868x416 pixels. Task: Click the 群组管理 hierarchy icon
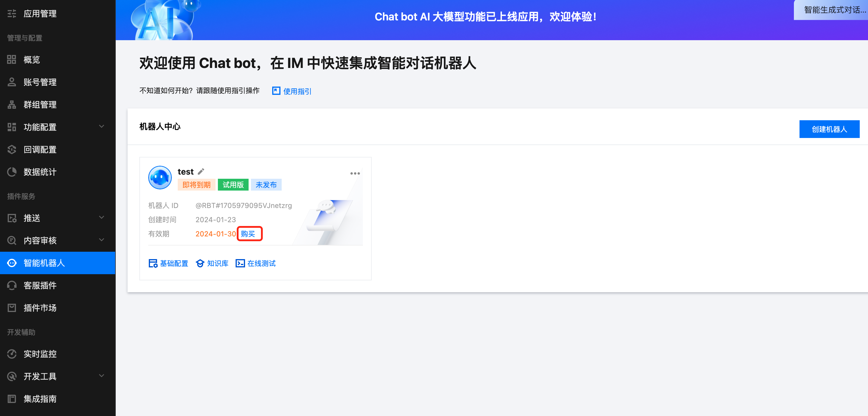click(x=12, y=105)
